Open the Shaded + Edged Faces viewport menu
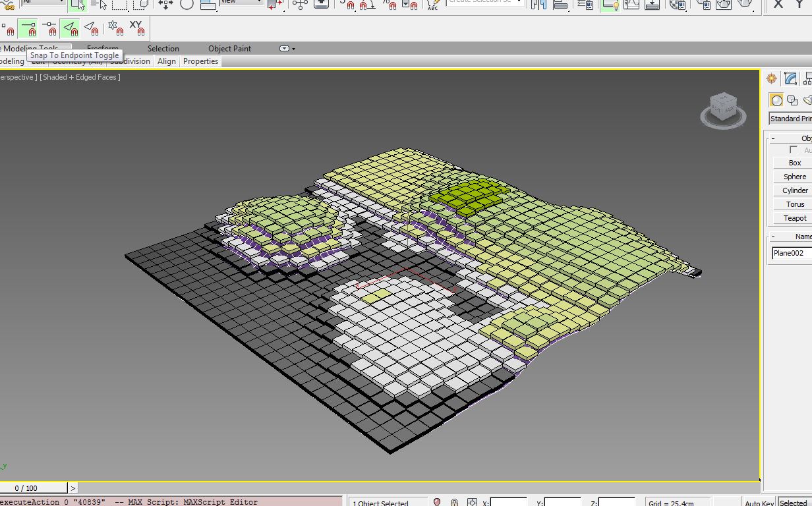 click(x=80, y=77)
